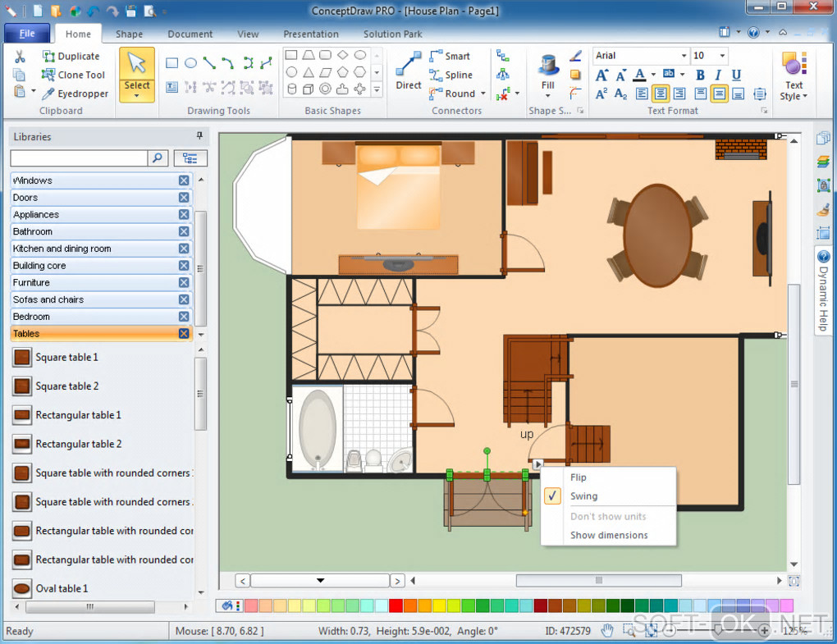Click the Duplicate tool

[x=71, y=56]
